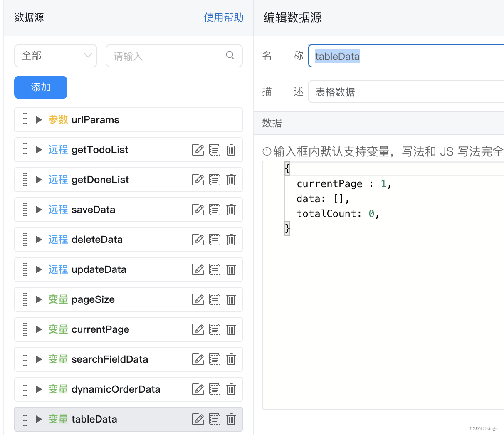
Task: Delete the saveData data source
Action: [231, 210]
